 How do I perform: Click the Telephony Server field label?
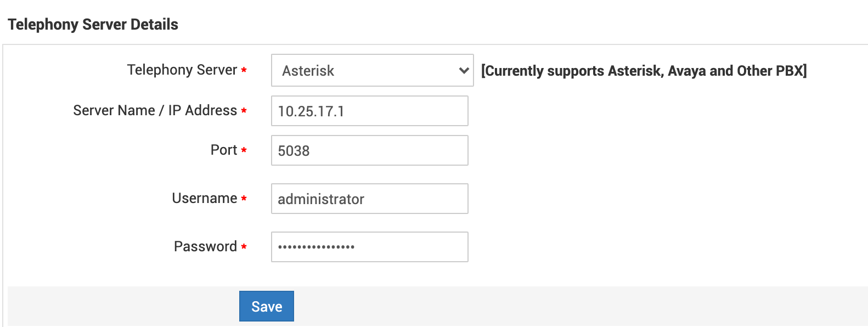click(x=182, y=70)
